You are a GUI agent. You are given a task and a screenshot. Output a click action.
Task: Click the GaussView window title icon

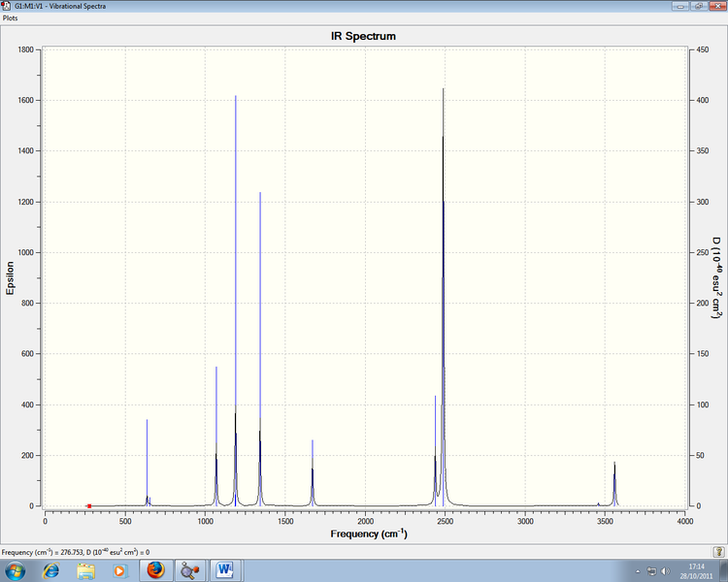pos(7,6)
